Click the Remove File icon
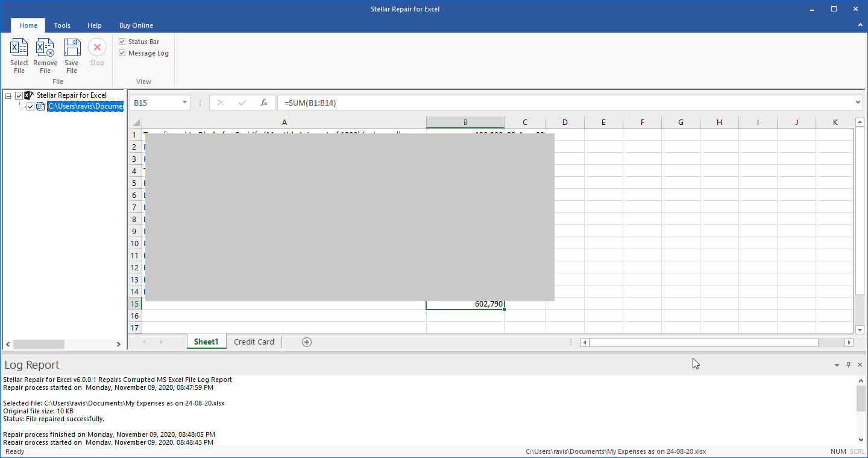The image size is (868, 458). click(45, 48)
